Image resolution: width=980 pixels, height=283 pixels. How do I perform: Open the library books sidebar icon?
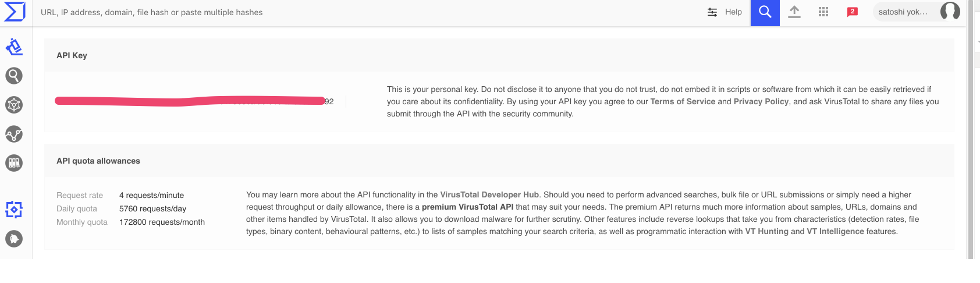[14, 163]
